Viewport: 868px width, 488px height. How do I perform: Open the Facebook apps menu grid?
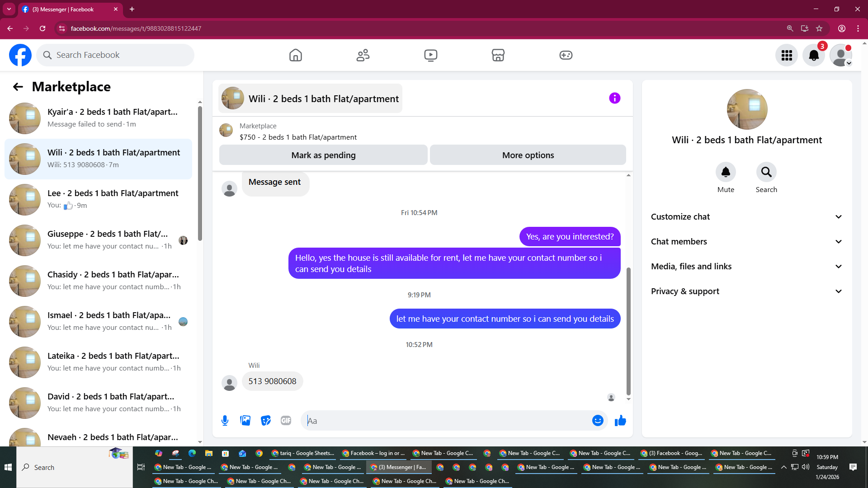click(x=787, y=55)
